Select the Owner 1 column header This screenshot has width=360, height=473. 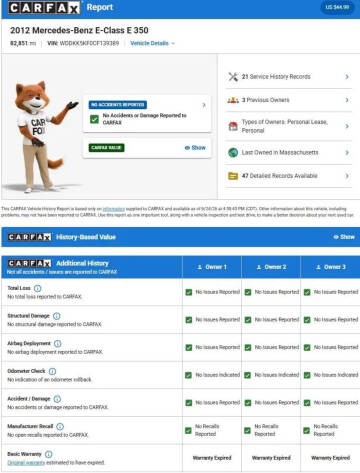coord(212,267)
